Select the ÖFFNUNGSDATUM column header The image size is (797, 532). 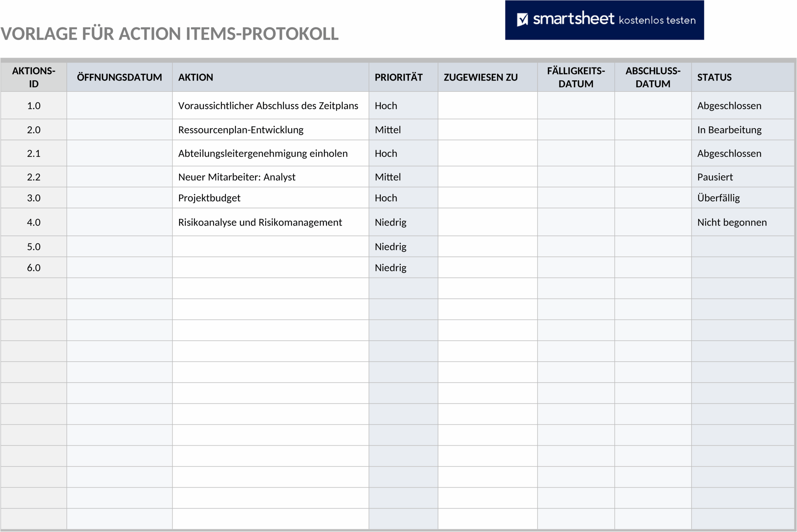120,77
